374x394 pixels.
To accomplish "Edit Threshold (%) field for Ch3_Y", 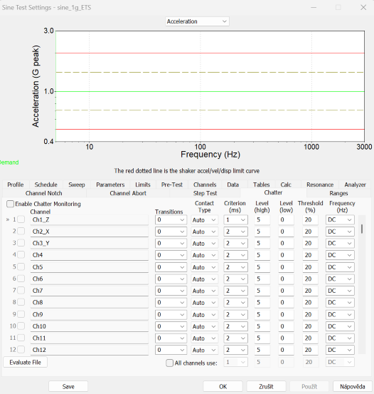I will [x=310, y=243].
